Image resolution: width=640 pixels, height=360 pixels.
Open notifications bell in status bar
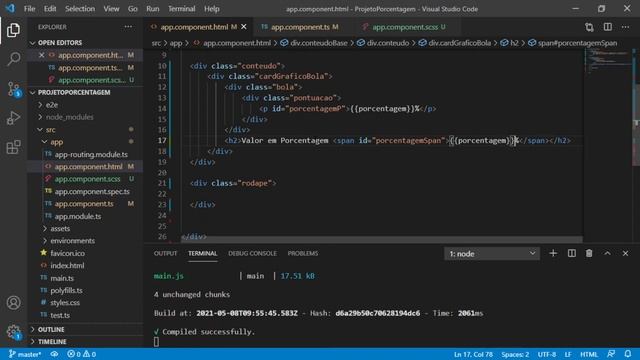(628, 354)
